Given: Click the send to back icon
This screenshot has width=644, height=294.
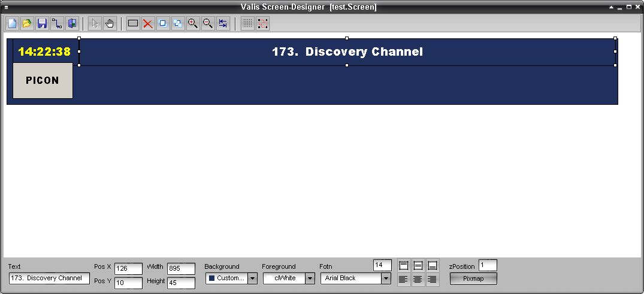Looking at the screenshot, I should [x=178, y=23].
